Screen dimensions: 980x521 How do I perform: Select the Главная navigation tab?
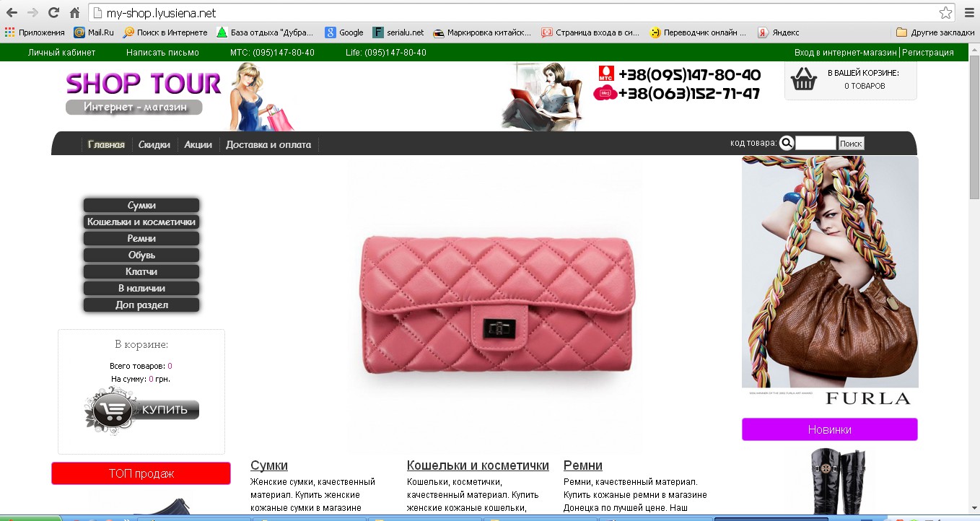point(106,144)
